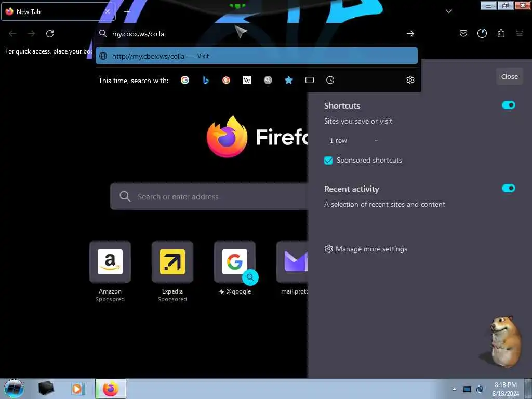Visit http://my.cbox.ws/colla suggestion

[257, 56]
